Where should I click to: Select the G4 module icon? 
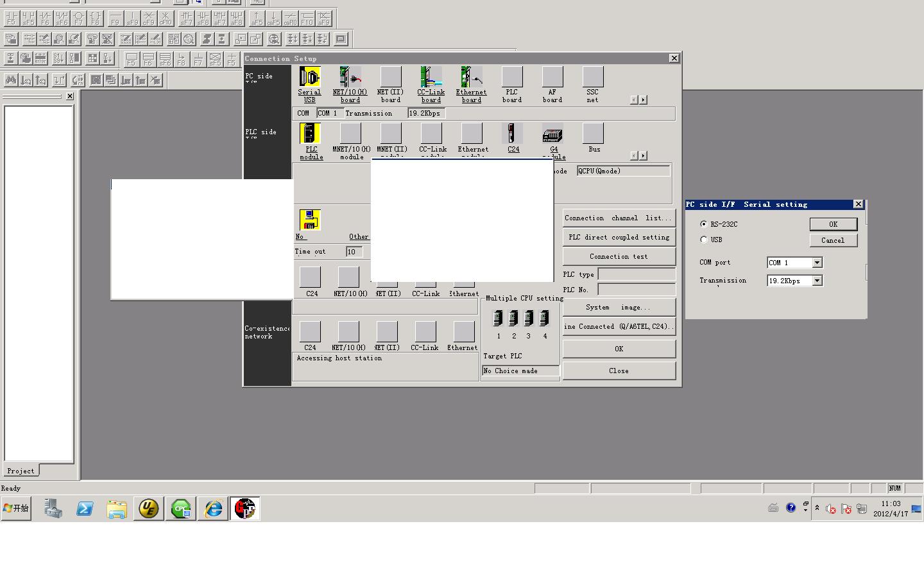point(552,134)
